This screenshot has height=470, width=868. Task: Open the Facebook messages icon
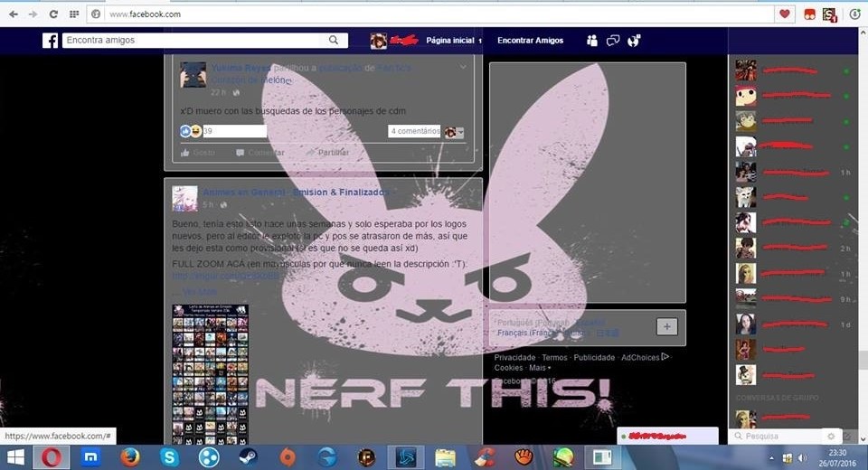613,41
